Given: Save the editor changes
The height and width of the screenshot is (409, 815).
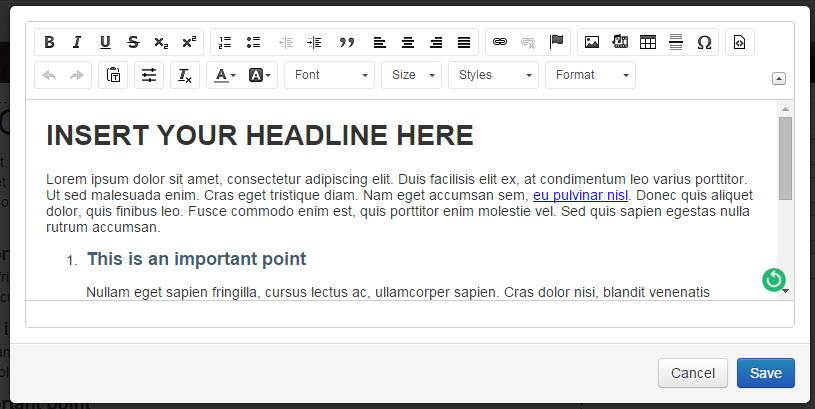Looking at the screenshot, I should pos(765,373).
